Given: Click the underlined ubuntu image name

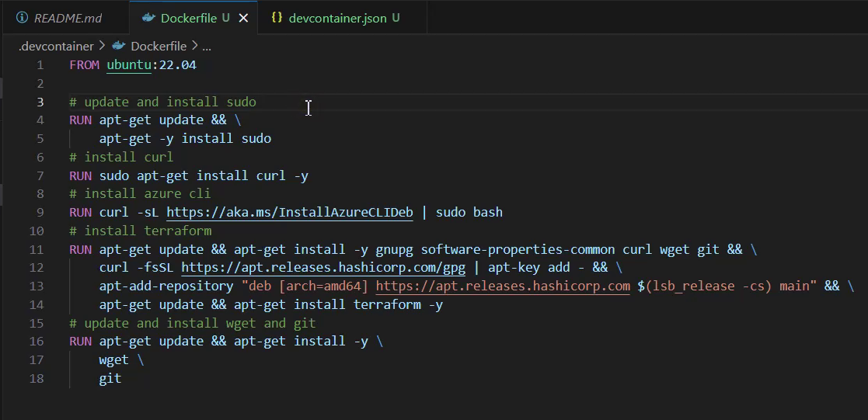Looking at the screenshot, I should tap(129, 65).
